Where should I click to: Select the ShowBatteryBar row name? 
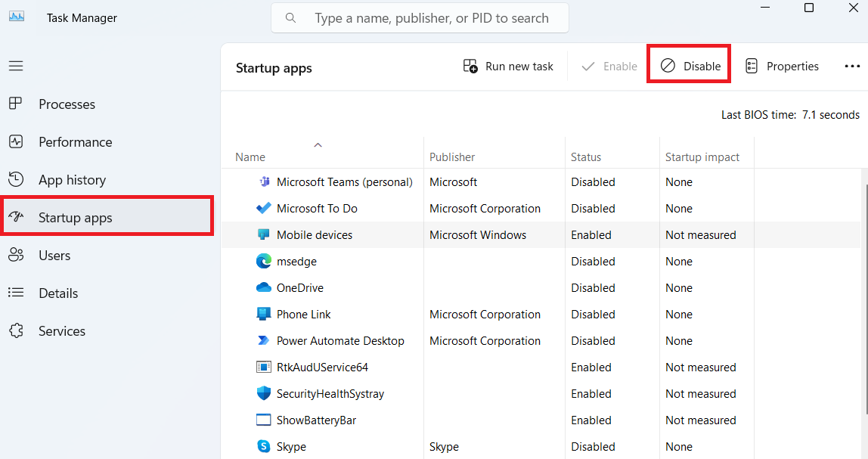[316, 420]
